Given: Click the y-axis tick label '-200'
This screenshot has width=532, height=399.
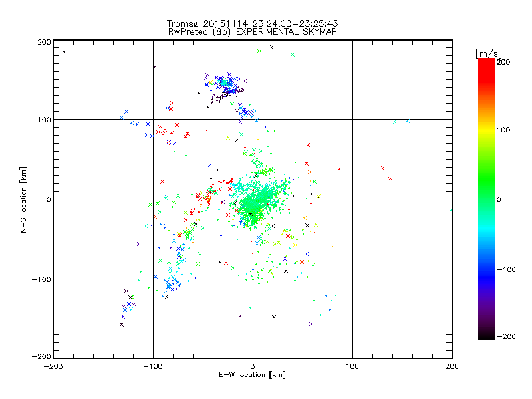Looking at the screenshot, I should [41, 356].
